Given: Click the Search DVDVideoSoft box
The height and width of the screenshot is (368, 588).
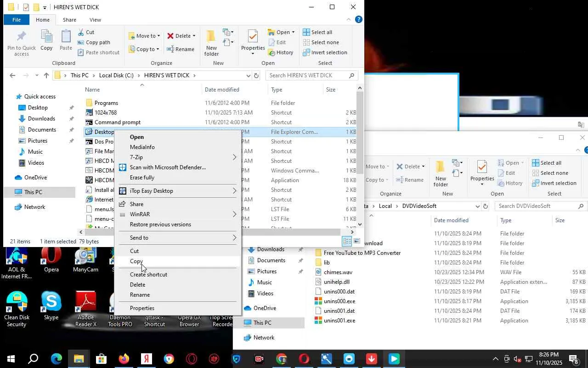Looking at the screenshot, I should click(x=542, y=206).
